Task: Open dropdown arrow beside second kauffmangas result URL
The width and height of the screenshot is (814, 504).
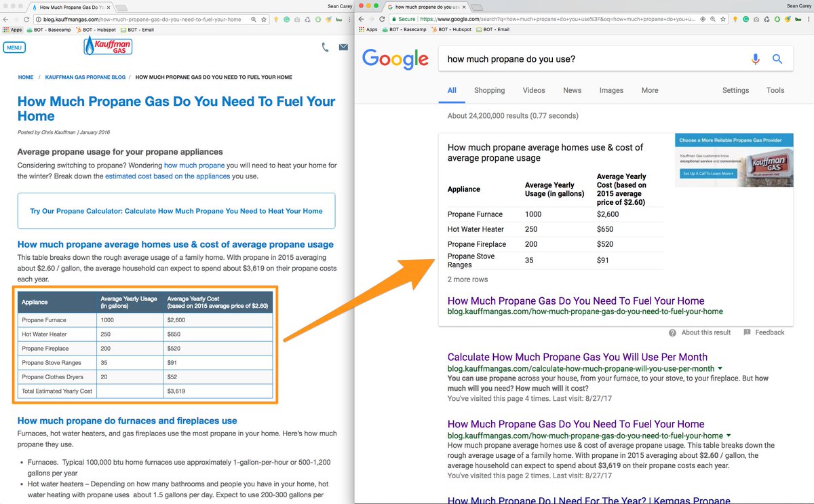Action: click(729, 435)
